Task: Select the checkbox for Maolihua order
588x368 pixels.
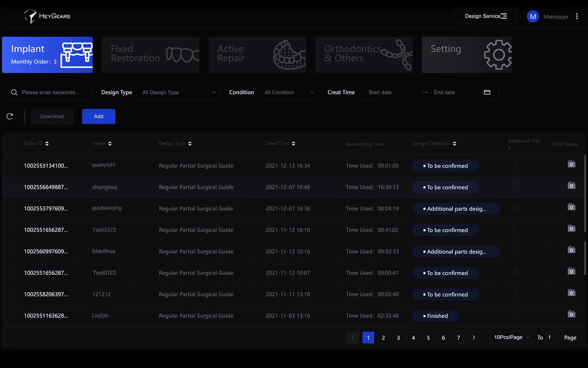Action: tap(13, 251)
